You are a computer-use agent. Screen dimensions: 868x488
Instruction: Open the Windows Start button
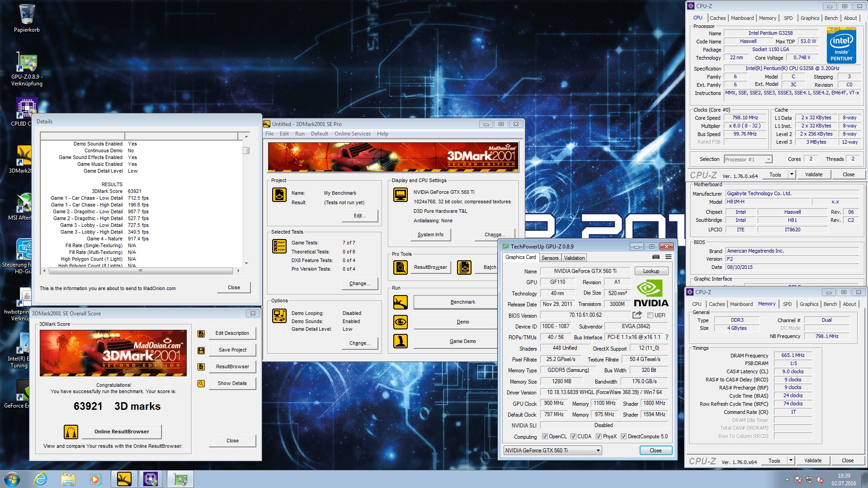click(x=12, y=479)
